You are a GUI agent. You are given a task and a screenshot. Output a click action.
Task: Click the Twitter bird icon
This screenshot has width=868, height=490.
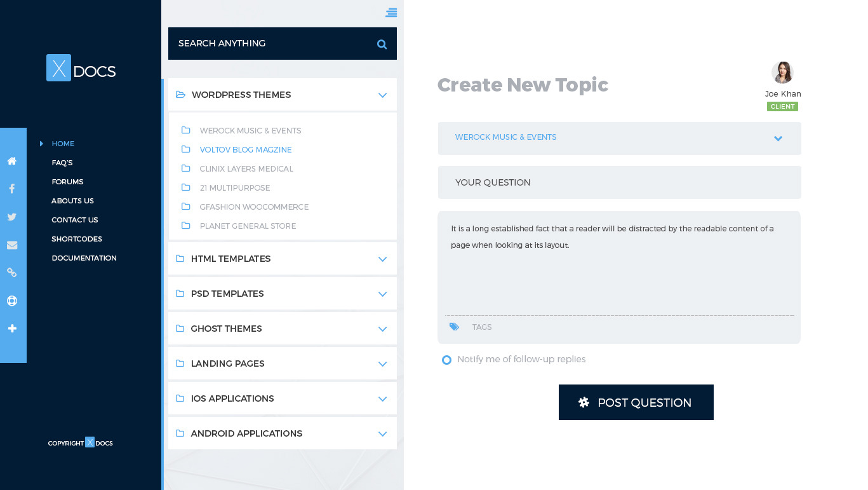pyautogui.click(x=12, y=217)
